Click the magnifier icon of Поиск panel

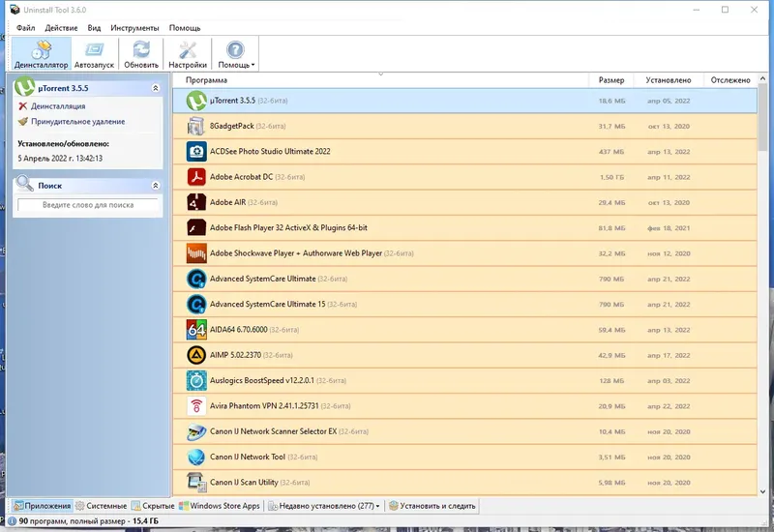click(x=24, y=183)
